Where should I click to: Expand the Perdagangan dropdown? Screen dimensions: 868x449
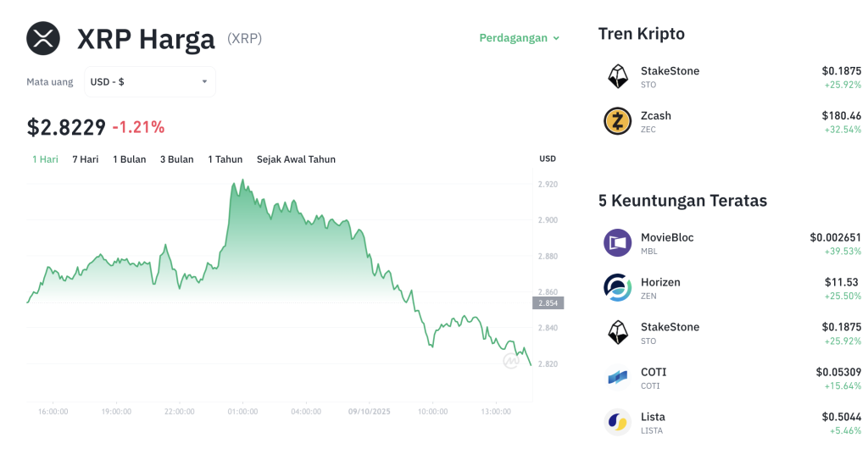[x=520, y=38]
